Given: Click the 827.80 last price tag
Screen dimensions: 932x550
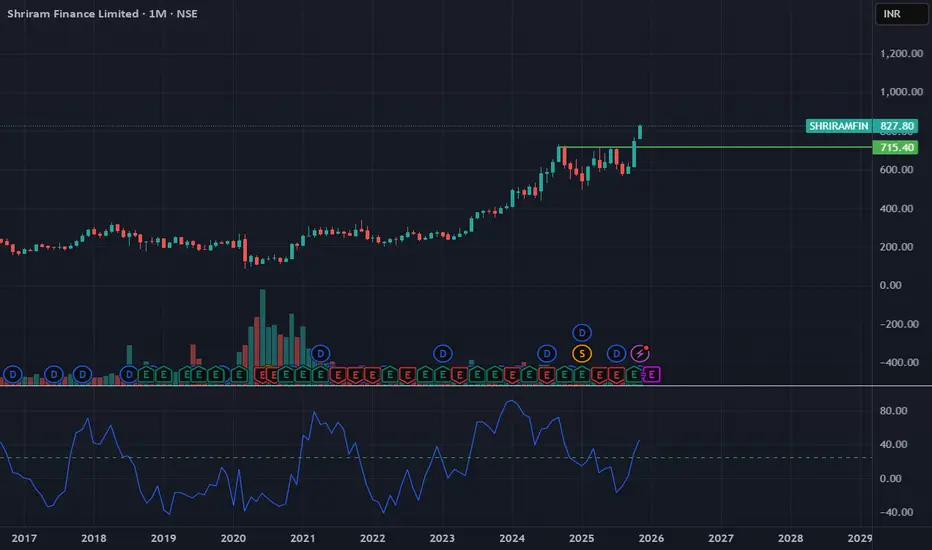Looking at the screenshot, I should pyautogui.click(x=896, y=126).
